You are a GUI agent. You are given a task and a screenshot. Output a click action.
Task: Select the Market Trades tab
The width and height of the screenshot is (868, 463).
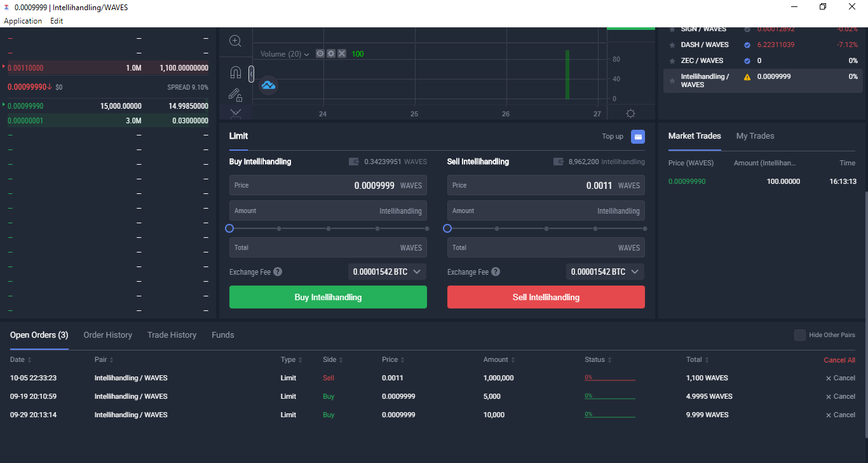695,136
